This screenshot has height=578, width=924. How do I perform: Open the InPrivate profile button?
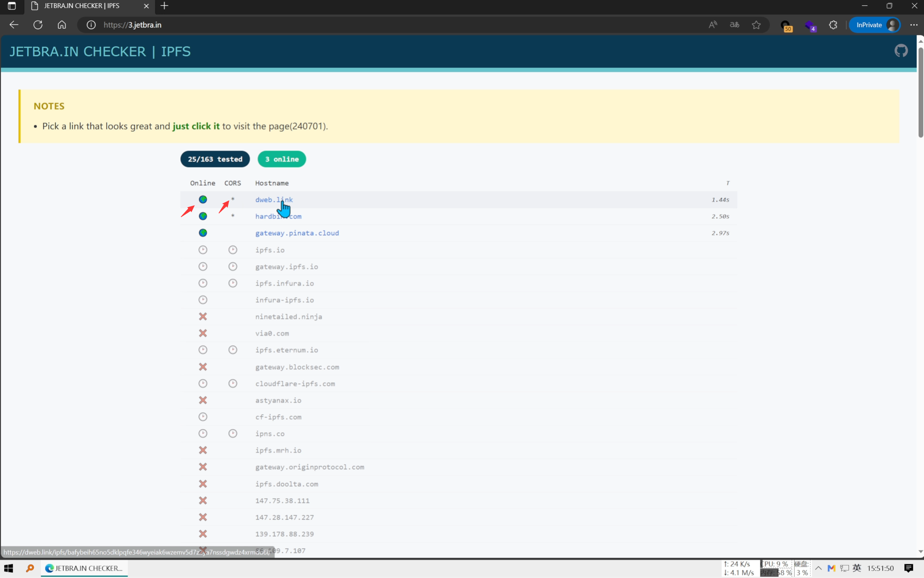pyautogui.click(x=874, y=25)
